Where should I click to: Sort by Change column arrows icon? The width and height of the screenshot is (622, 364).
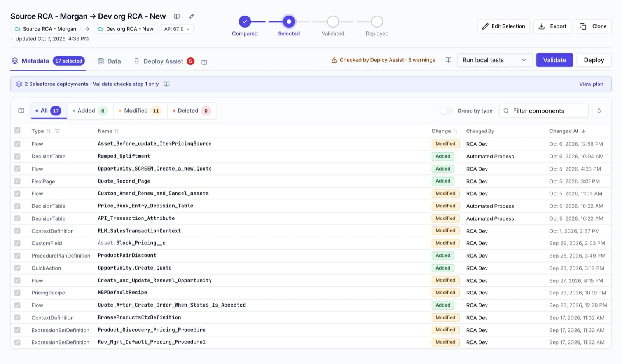tap(455, 131)
